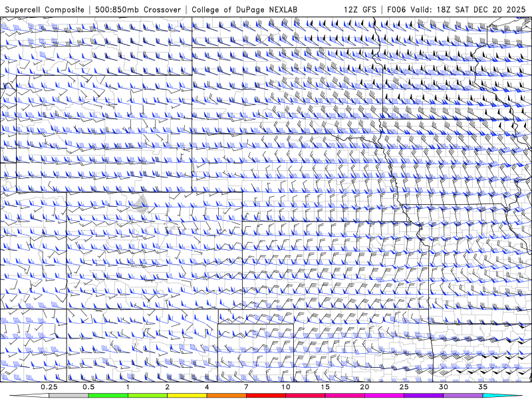
Task: Click the '15' legend label
Action: pos(325,387)
